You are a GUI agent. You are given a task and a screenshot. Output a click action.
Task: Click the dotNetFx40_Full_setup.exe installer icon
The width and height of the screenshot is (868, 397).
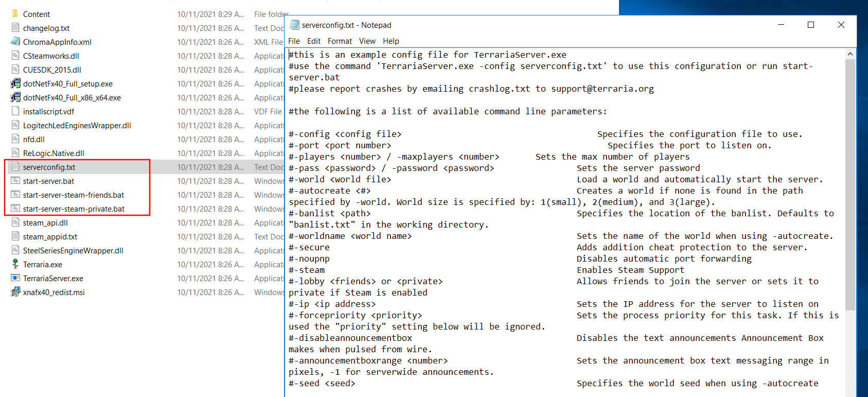15,83
